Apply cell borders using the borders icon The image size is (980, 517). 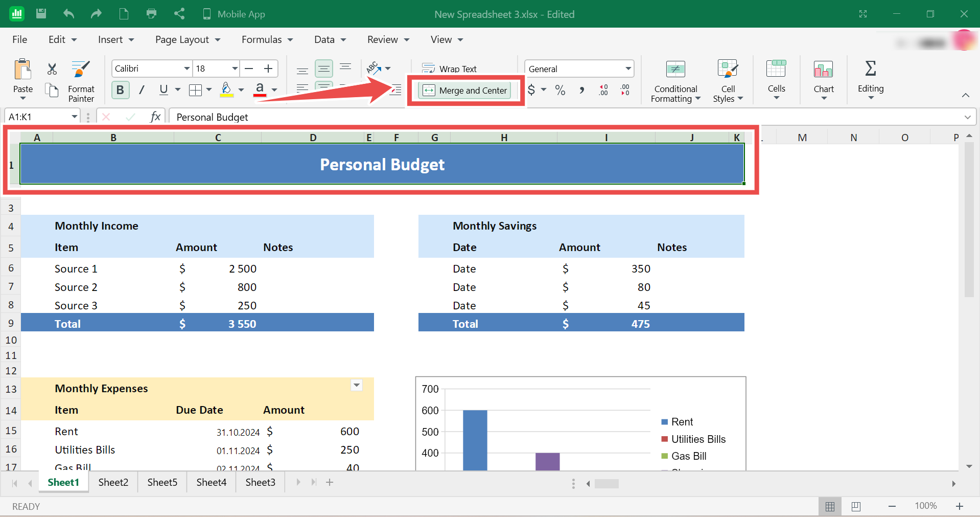(x=195, y=91)
